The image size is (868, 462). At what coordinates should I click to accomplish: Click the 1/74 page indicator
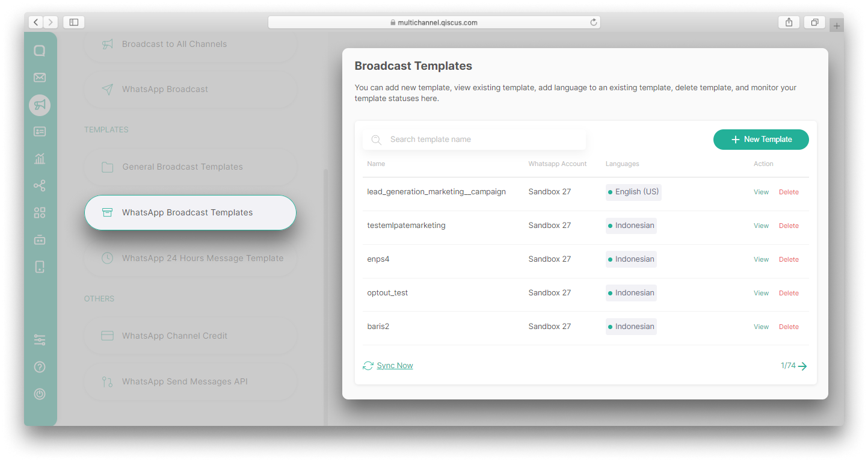coord(788,366)
